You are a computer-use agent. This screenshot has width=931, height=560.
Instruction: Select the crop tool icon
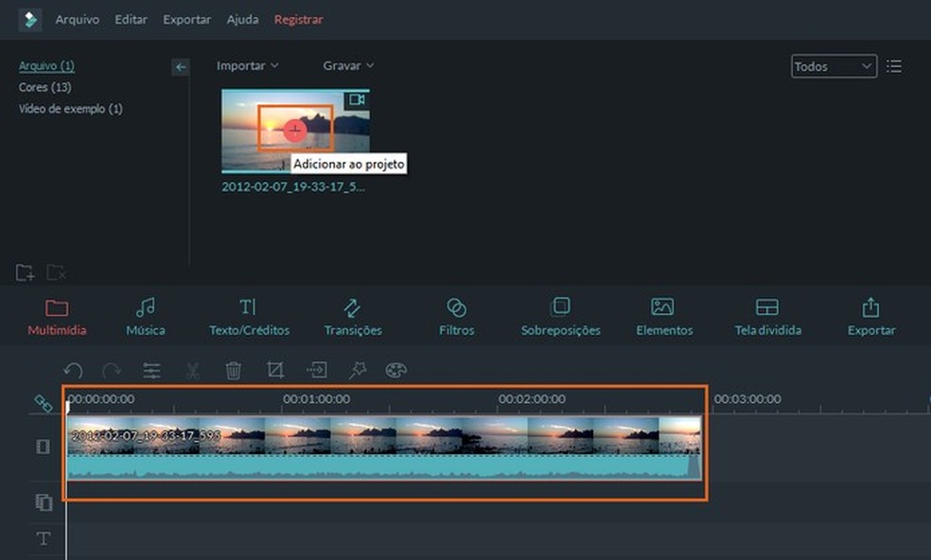coord(275,371)
